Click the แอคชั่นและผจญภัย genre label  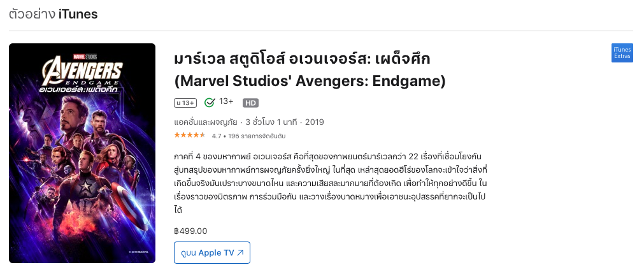pos(205,122)
